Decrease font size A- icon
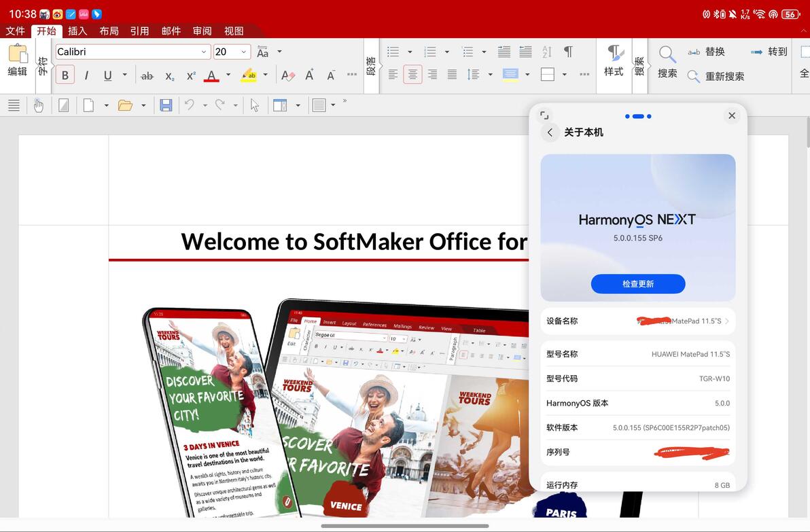The image size is (810, 532). pyautogui.click(x=331, y=75)
